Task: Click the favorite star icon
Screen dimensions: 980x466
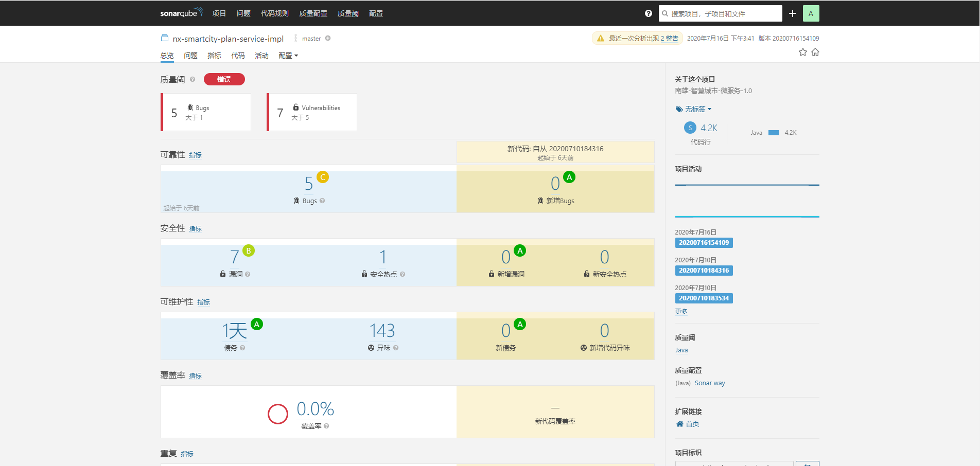Action: click(803, 52)
